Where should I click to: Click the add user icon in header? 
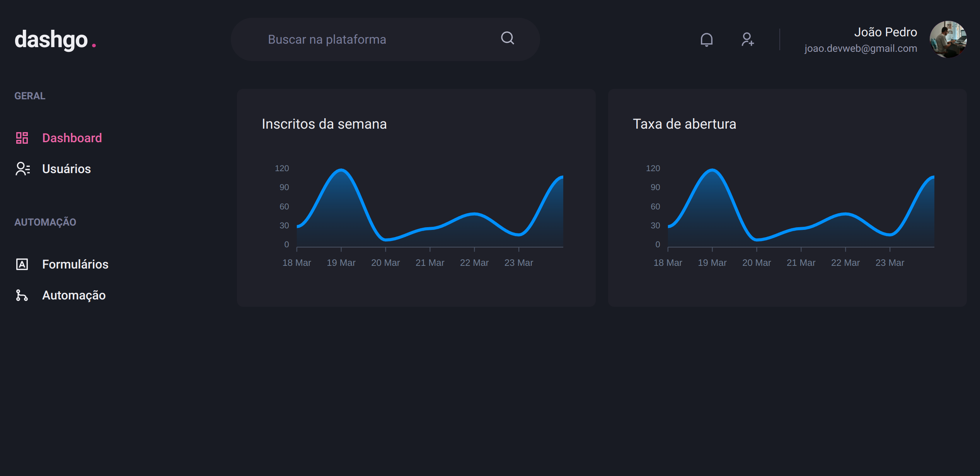(747, 39)
